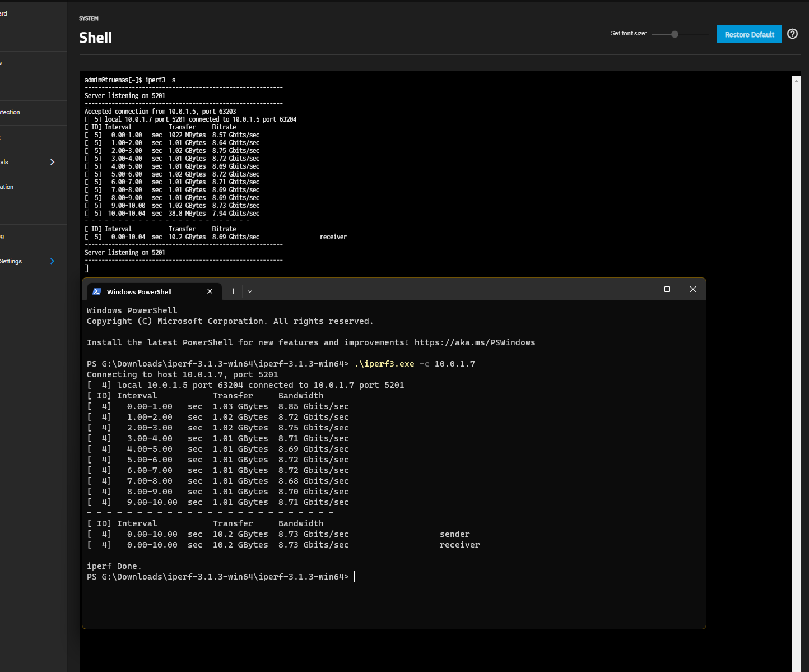Click the TrueNAS shell cursor block
Screen dimensions: 809x672
click(86, 268)
